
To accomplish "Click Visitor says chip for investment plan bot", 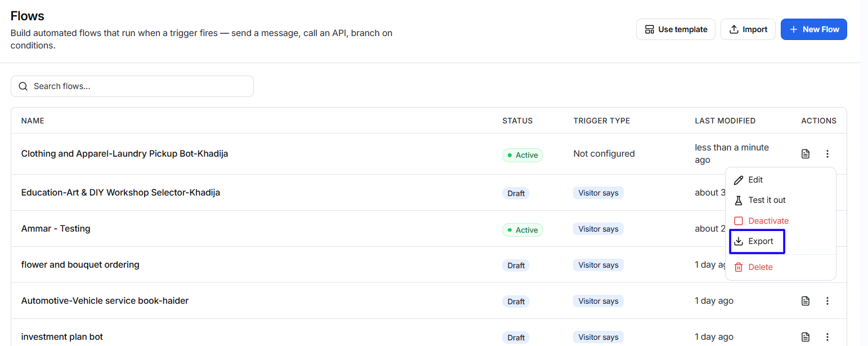I will [x=598, y=337].
